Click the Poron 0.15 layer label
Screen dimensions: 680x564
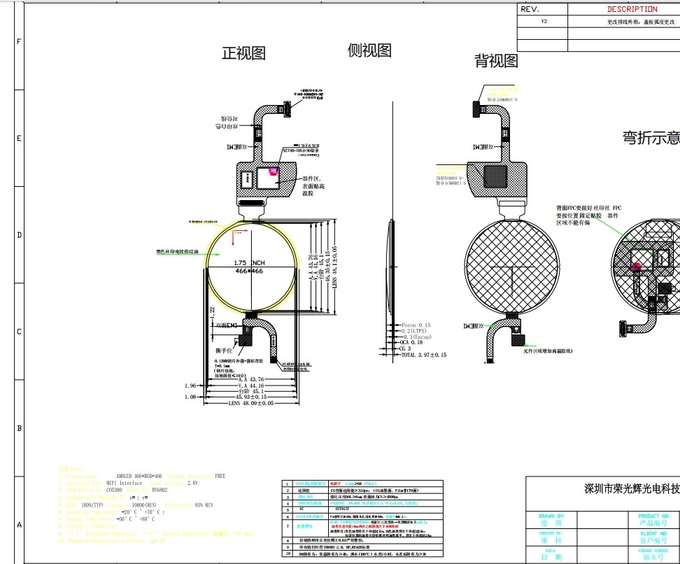[x=416, y=325]
